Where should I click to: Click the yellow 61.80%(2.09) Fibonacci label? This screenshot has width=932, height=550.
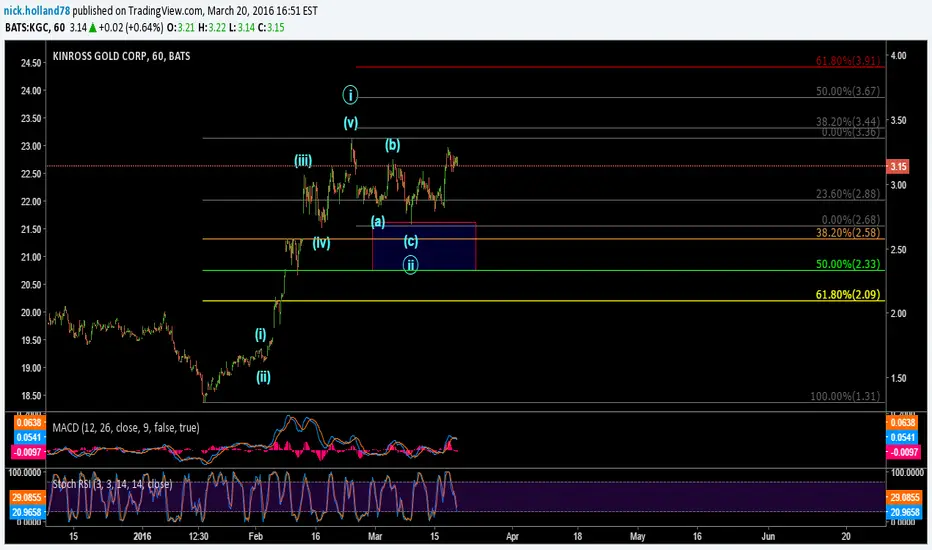(848, 294)
